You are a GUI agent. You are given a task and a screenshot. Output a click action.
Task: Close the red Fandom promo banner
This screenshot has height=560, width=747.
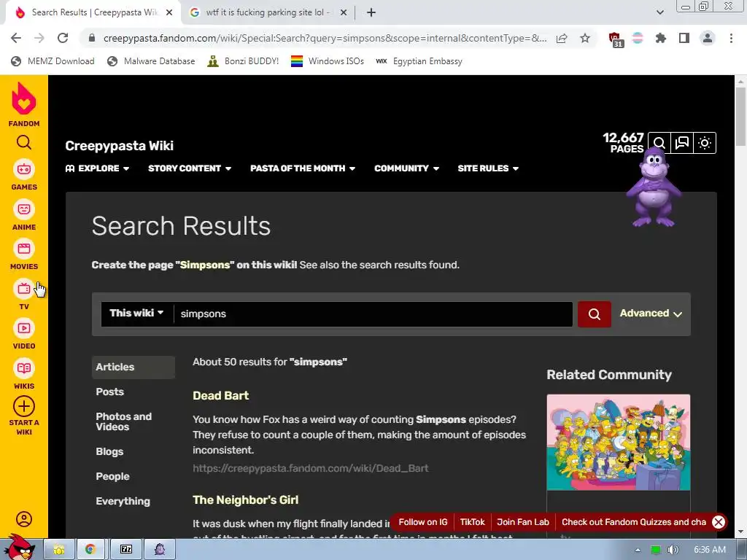719,522
